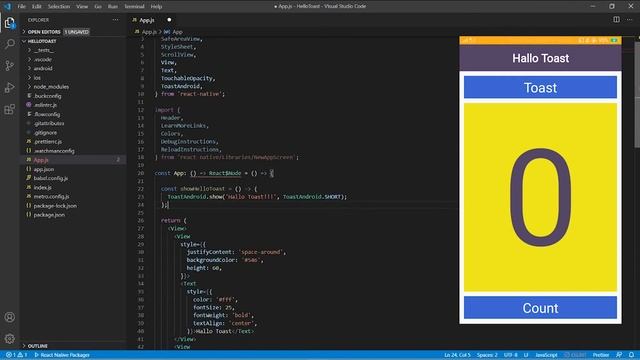Click the Explorer more actions ellipsis

(x=116, y=20)
